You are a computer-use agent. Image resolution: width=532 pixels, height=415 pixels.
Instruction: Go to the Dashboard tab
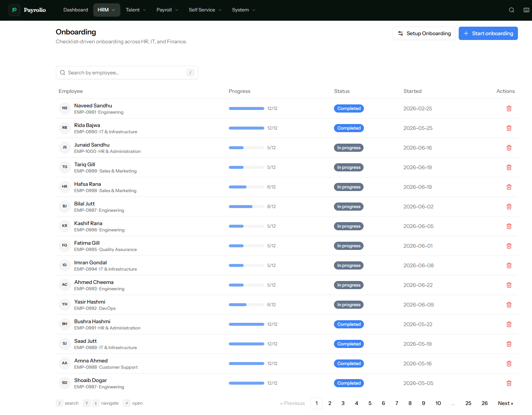pyautogui.click(x=76, y=10)
